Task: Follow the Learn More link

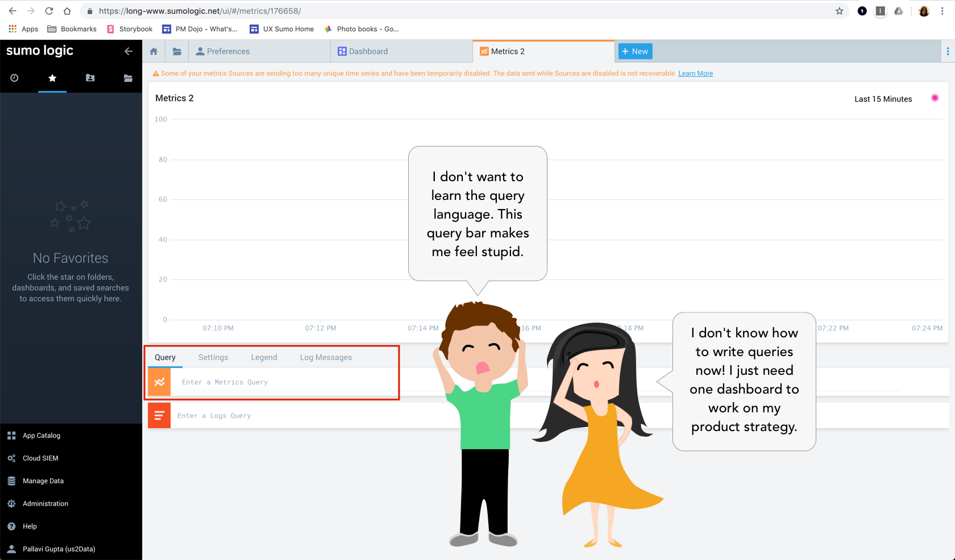Action: pos(695,73)
